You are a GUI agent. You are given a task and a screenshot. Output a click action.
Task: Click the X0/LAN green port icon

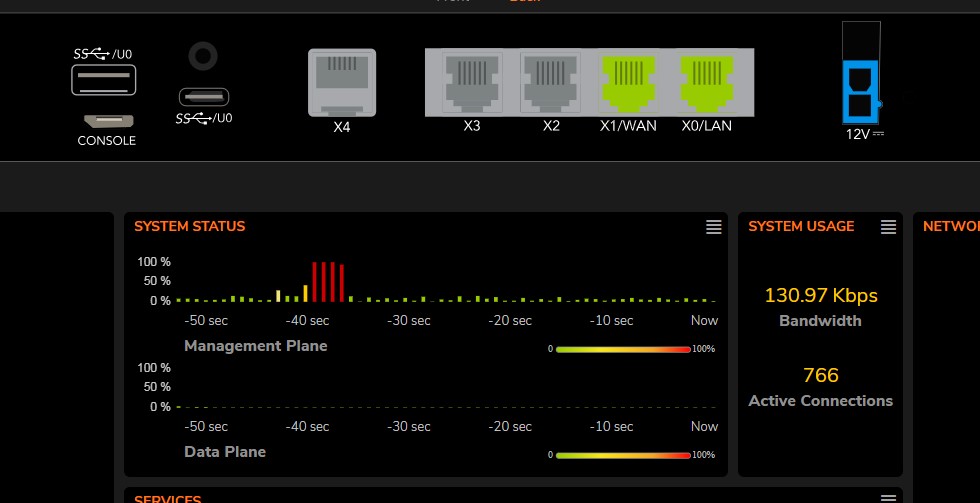(706, 83)
